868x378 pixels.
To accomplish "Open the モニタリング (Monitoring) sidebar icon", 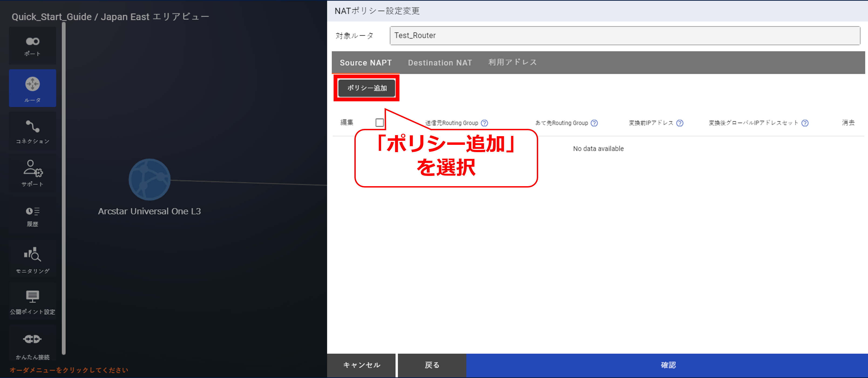I will click(x=32, y=259).
